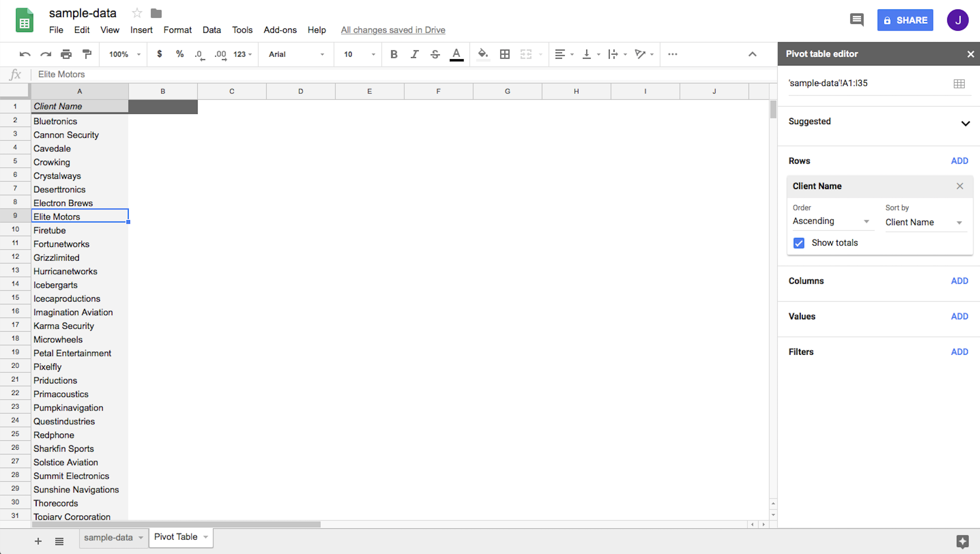Open the horizontal align options

pos(564,54)
